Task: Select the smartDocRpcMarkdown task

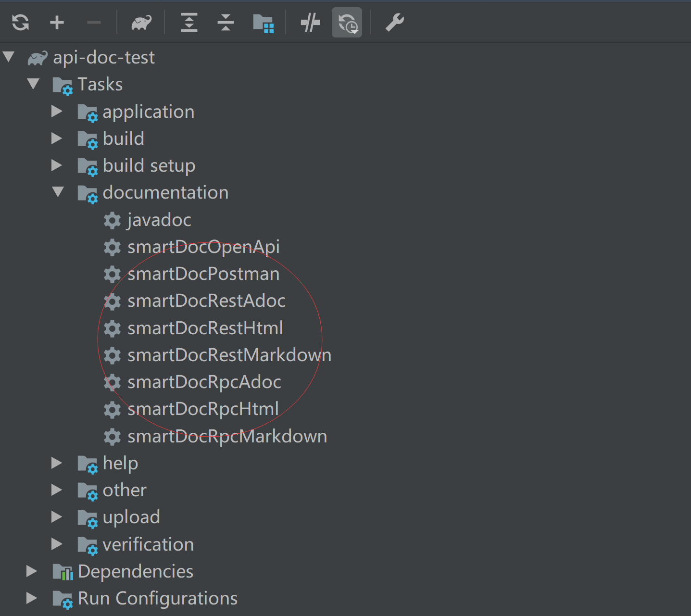Action: tap(227, 437)
